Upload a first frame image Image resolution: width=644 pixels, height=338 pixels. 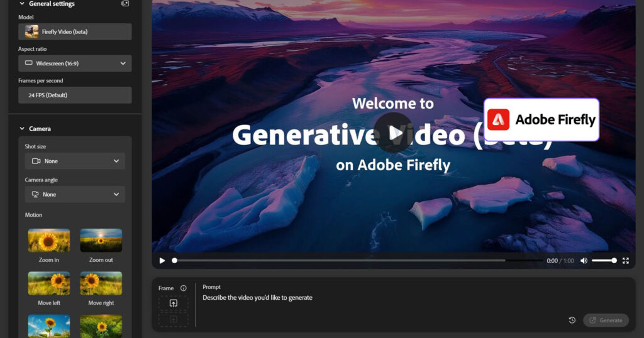click(x=174, y=303)
